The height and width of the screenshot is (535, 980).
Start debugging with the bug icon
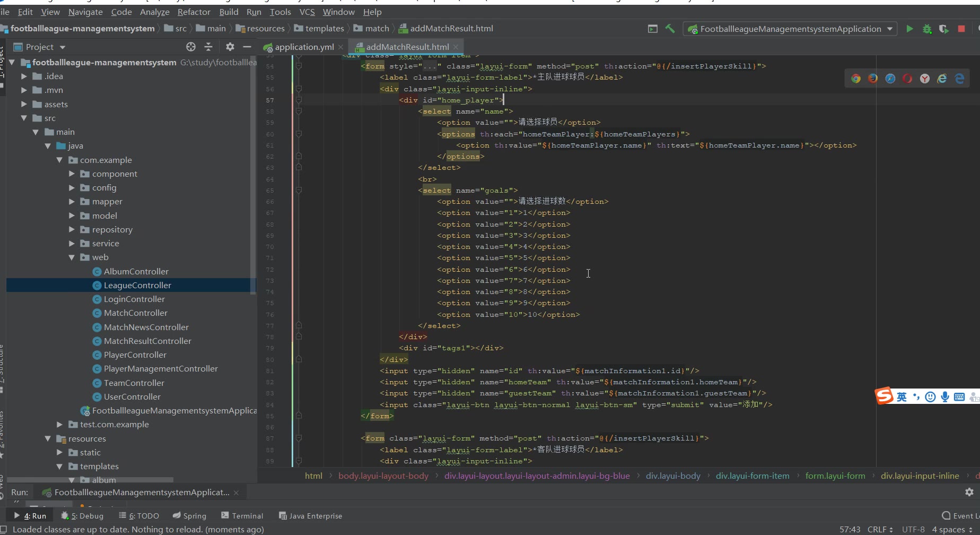pyautogui.click(x=927, y=29)
